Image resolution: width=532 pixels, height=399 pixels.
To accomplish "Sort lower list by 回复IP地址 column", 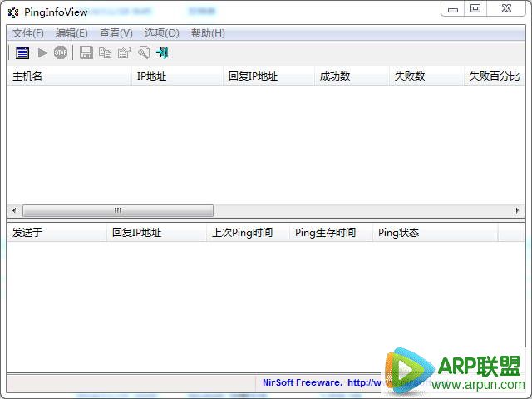I will tap(156, 233).
